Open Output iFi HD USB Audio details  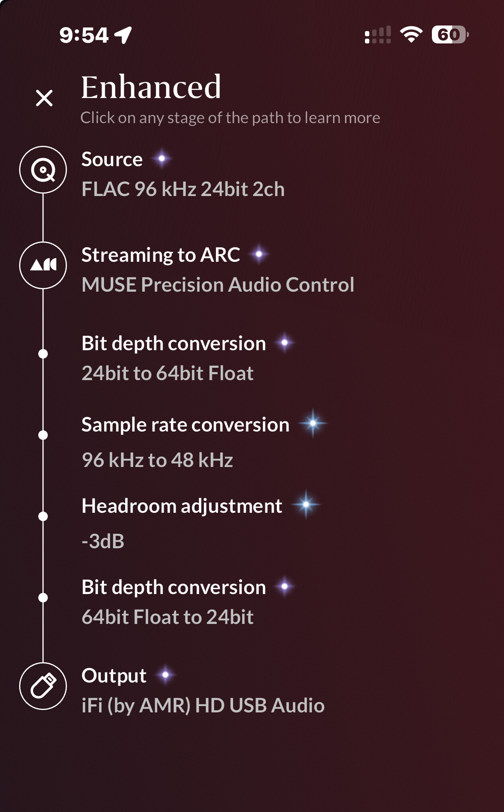pyautogui.click(x=203, y=690)
